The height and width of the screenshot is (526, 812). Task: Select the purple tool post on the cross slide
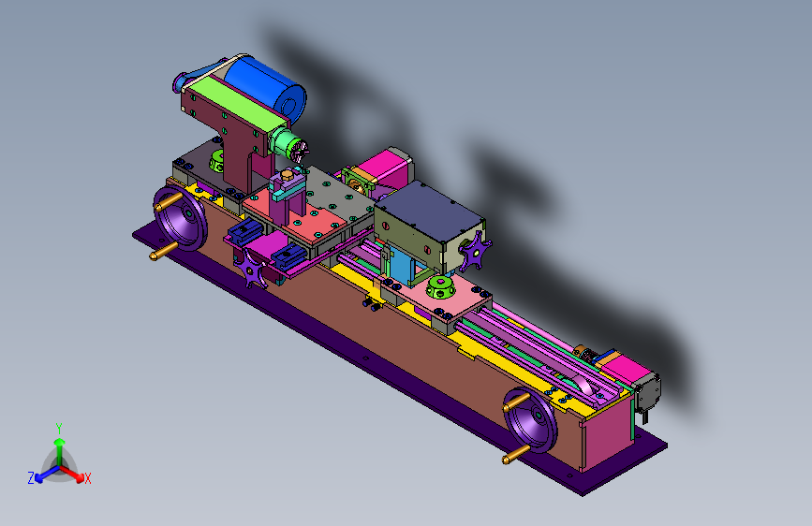[x=287, y=194]
